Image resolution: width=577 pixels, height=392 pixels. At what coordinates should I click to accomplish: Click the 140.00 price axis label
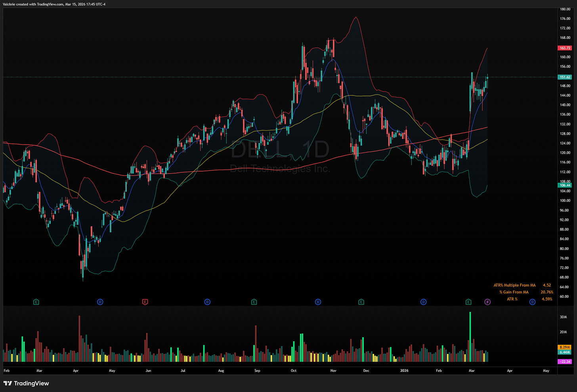(565, 105)
